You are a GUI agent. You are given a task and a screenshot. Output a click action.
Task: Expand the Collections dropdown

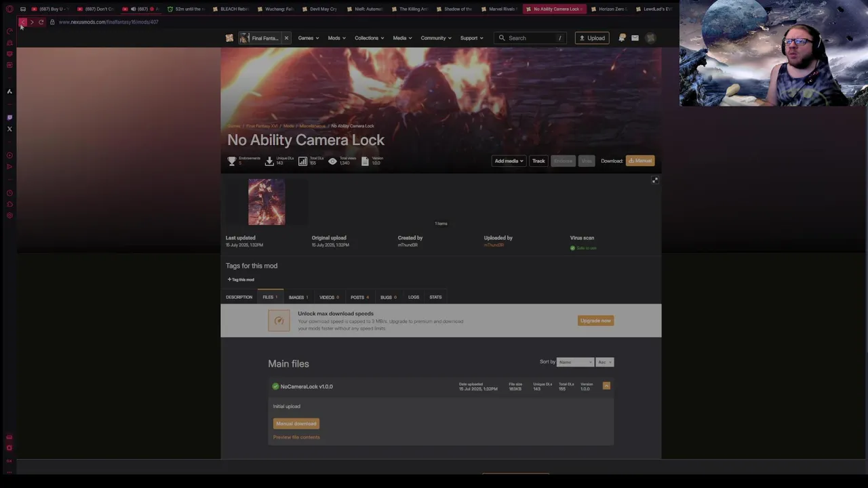[x=369, y=38]
